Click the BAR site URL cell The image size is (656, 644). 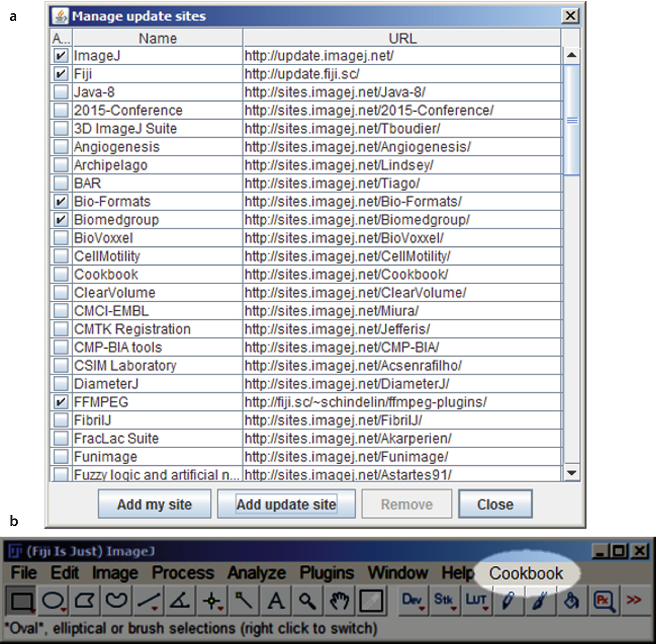click(402, 183)
